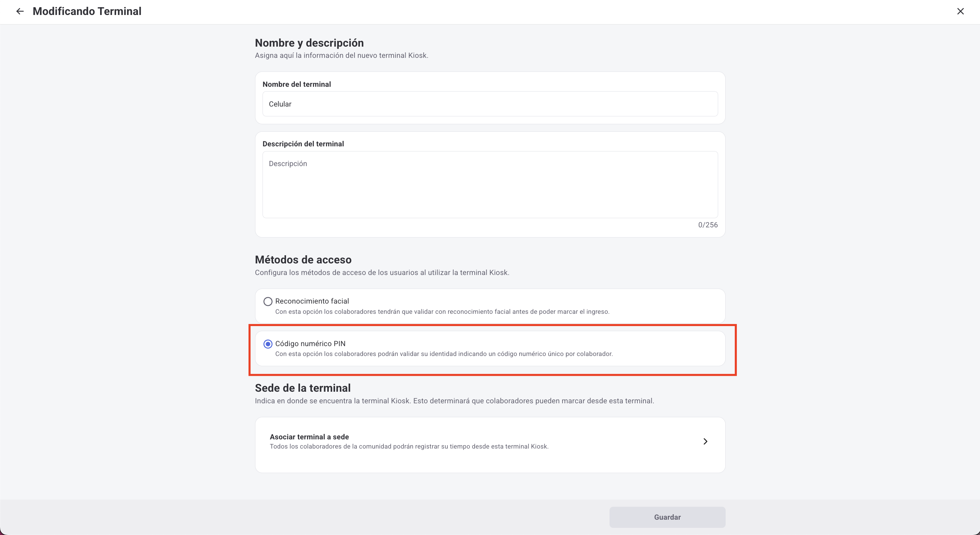Click the Modificando Terminal title
Screen dimensions: 980x535
click(x=87, y=12)
